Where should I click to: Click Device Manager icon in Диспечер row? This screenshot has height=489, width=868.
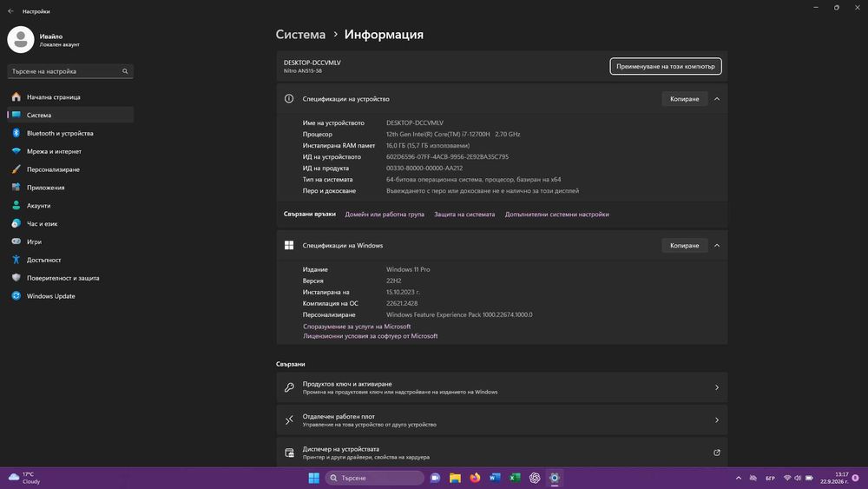[289, 453]
